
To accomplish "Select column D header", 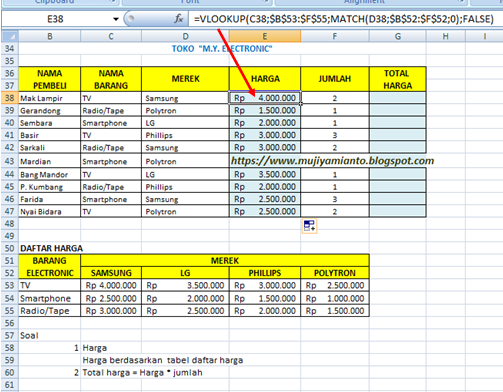I will (x=185, y=36).
